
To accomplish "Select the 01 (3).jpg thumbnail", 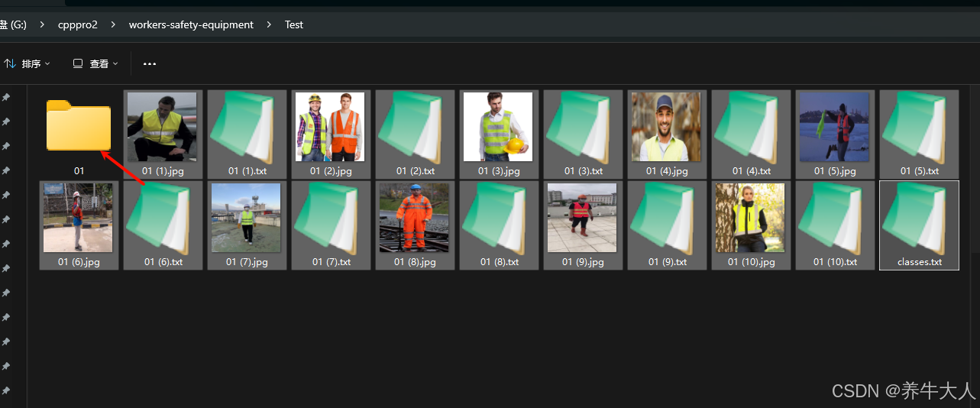I will coord(498,127).
